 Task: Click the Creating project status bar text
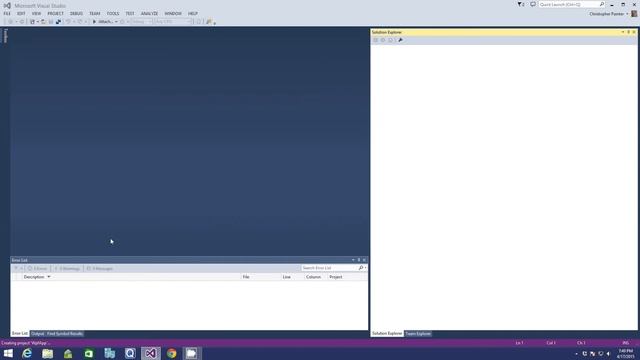click(25, 343)
